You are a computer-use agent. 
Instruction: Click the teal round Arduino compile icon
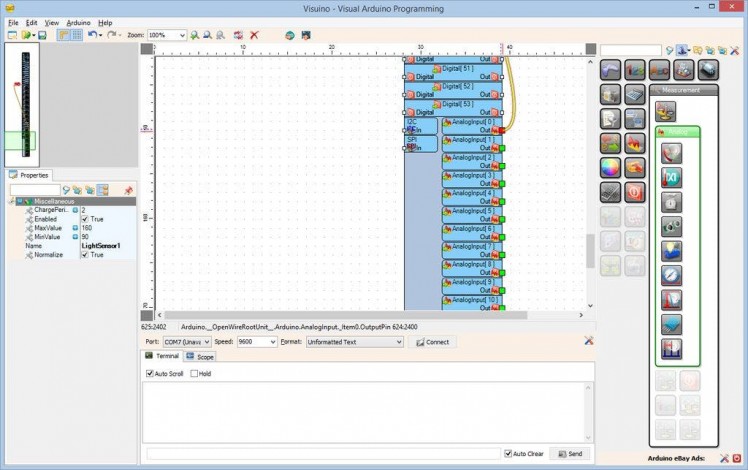pyautogui.click(x=290, y=35)
